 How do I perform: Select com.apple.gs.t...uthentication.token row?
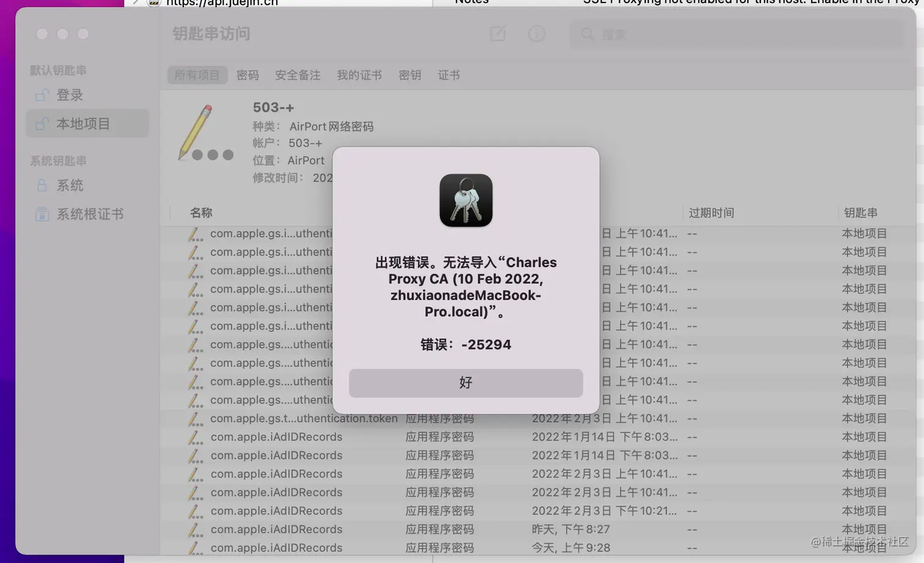click(538, 419)
